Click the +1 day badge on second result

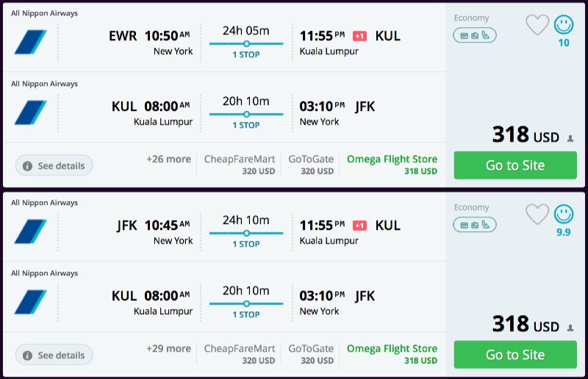(359, 225)
